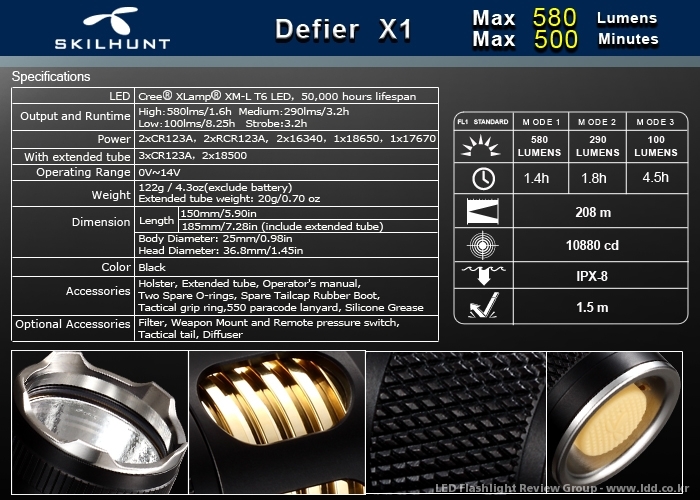
Task: Click the High:580lms/1.6h text line
Action: pyautogui.click(x=244, y=111)
